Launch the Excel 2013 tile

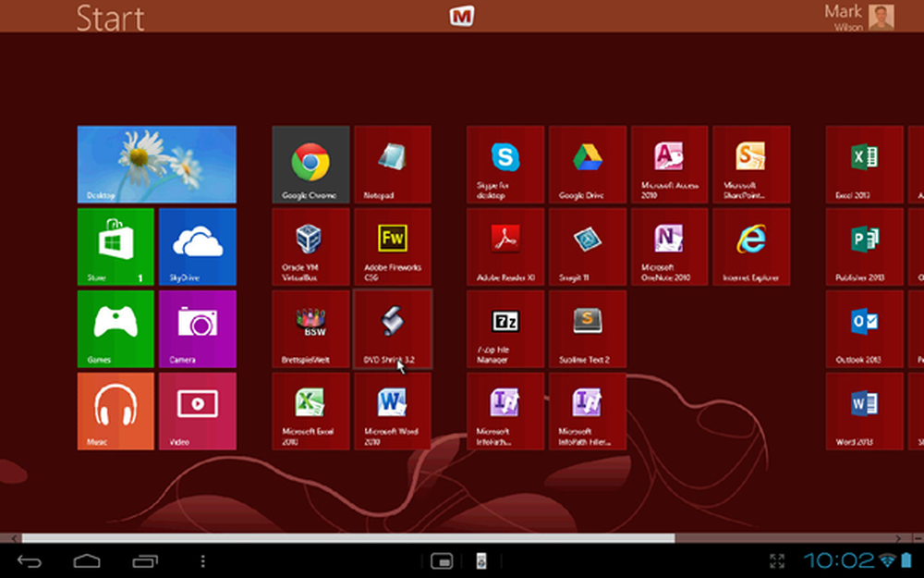click(x=865, y=165)
